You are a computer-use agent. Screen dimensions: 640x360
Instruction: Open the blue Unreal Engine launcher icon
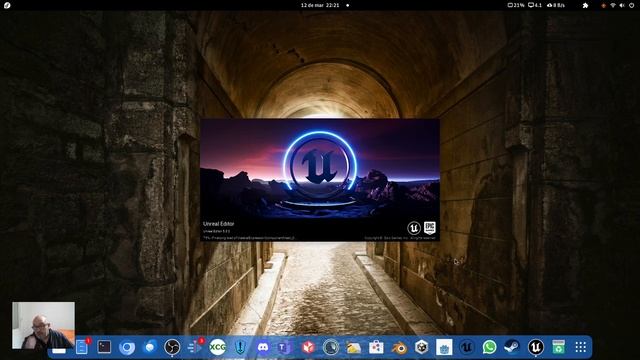(467, 347)
